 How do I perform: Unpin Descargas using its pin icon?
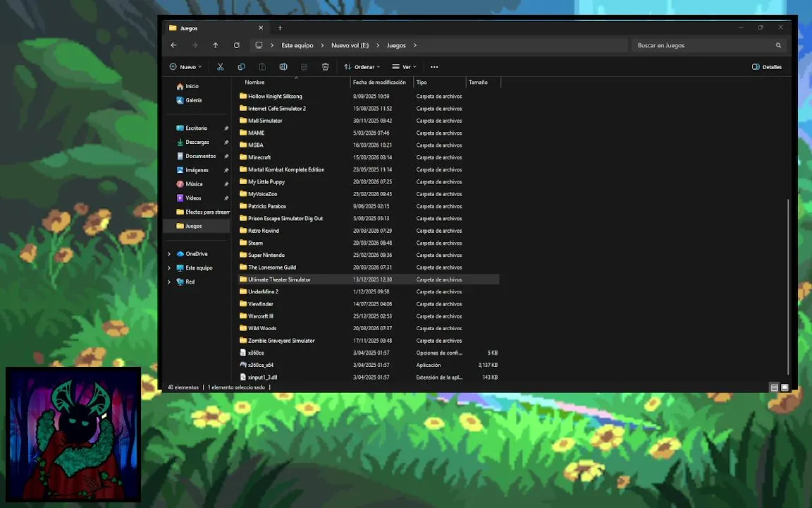(226, 142)
